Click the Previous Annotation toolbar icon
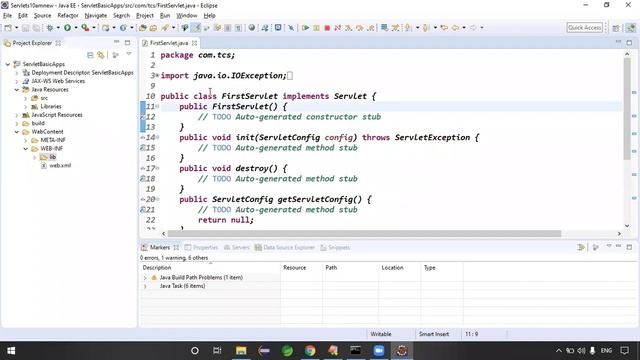 coord(426,28)
